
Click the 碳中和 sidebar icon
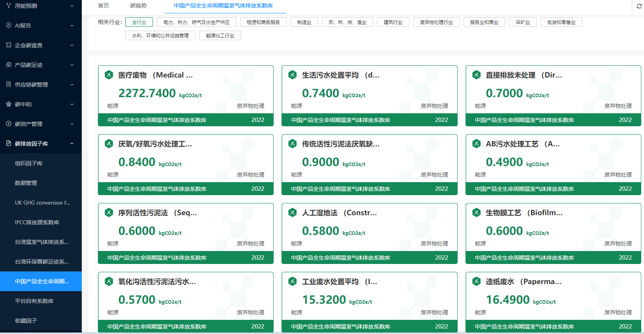click(9, 104)
